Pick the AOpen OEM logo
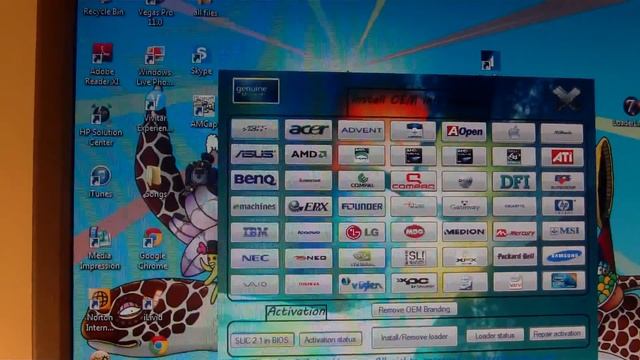This screenshot has width=640, height=360. [464, 131]
